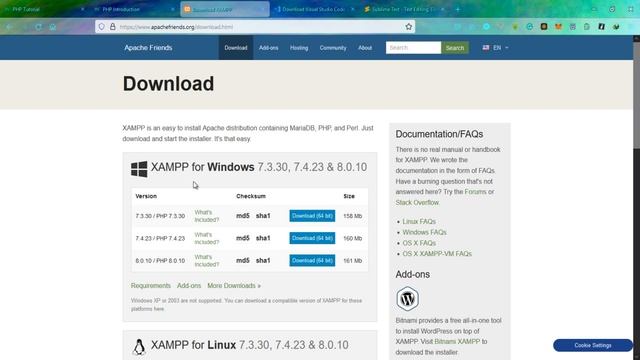Viewport: 640px width, 360px height.
Task: Click md5 checksum for version 8.0.10
Action: pyautogui.click(x=243, y=260)
